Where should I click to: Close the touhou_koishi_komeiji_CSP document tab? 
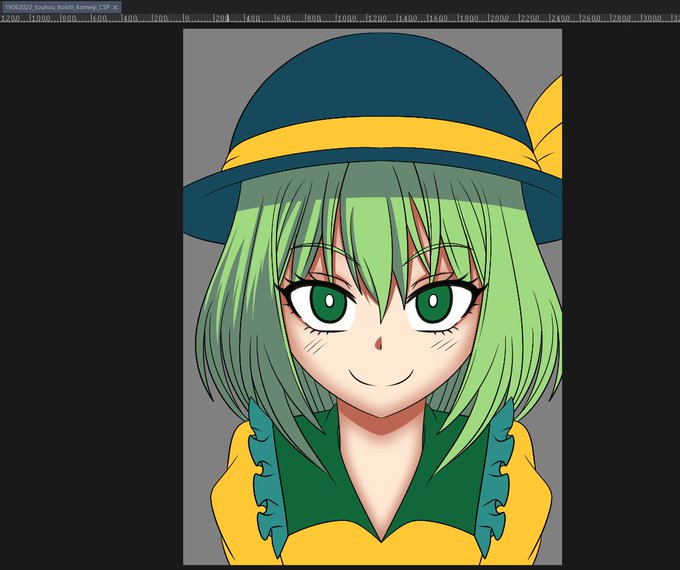coord(115,7)
